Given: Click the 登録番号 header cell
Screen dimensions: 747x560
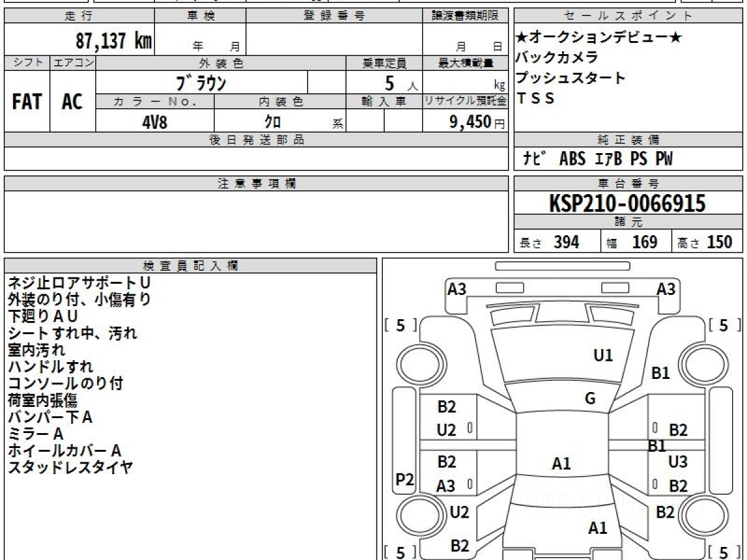Looking at the screenshot, I should click(x=334, y=16).
